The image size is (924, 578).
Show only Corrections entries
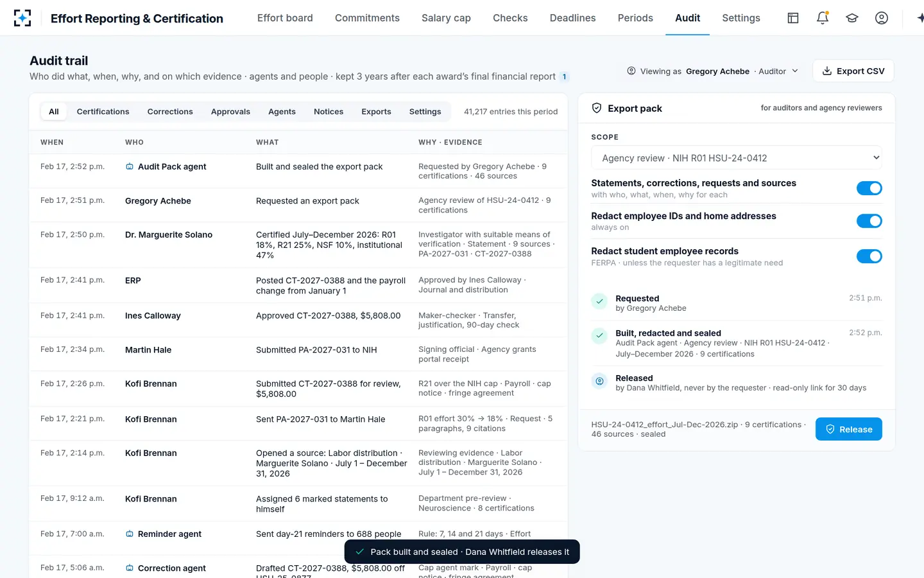point(170,112)
